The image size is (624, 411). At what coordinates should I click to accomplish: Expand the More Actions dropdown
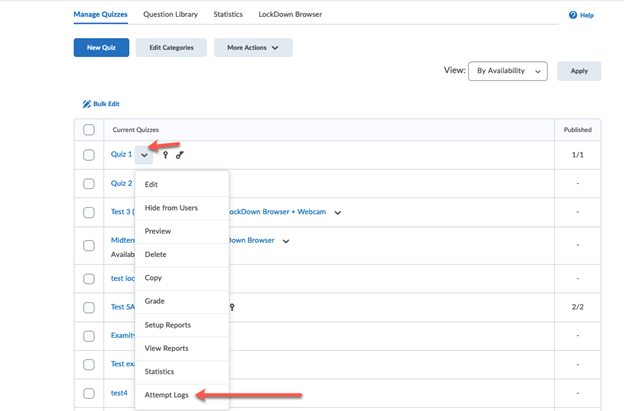coord(253,47)
